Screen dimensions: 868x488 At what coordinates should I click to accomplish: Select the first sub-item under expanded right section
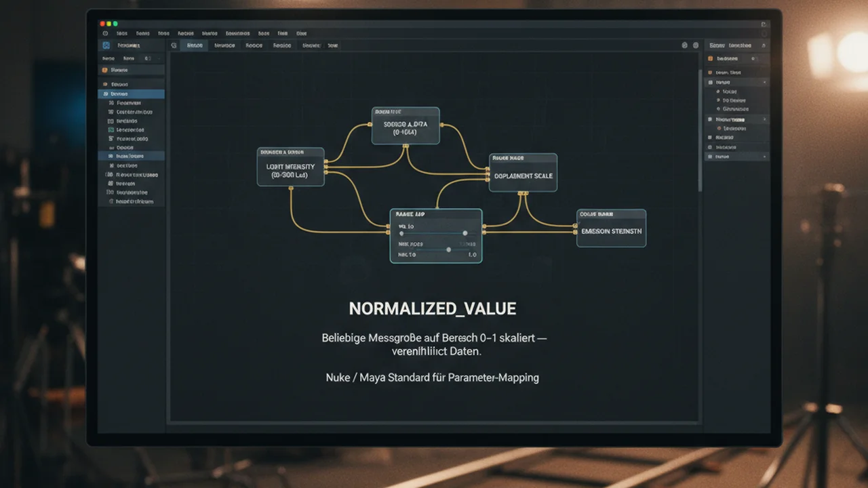click(730, 91)
